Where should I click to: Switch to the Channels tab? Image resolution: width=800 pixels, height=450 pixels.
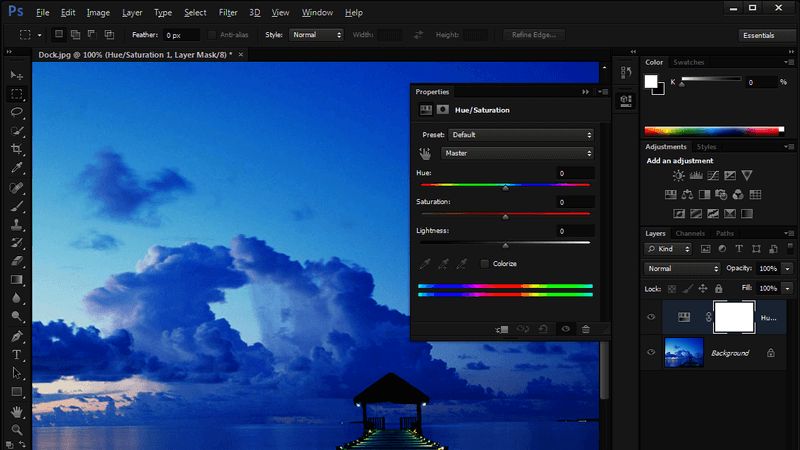(x=690, y=233)
